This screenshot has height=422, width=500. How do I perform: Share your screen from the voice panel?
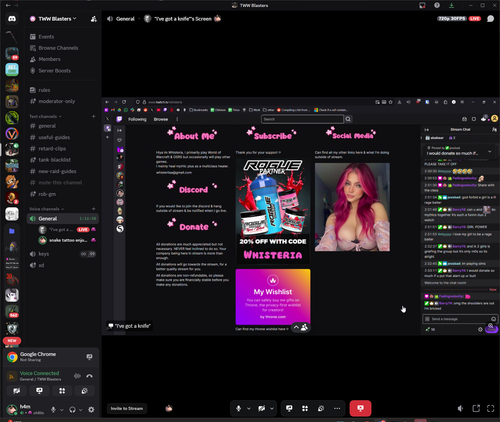point(39,391)
